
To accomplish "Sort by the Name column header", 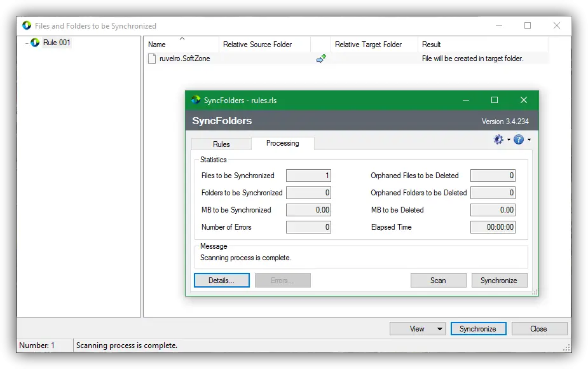I will tap(181, 45).
